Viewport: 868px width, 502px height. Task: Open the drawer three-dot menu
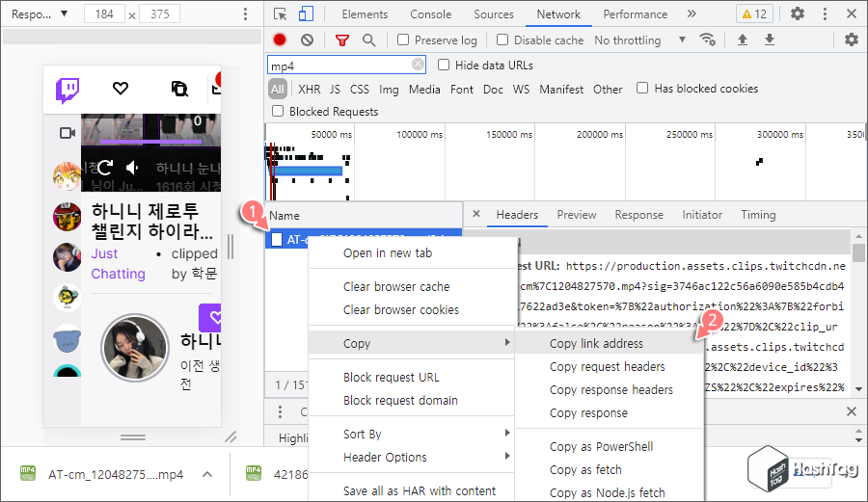280,411
